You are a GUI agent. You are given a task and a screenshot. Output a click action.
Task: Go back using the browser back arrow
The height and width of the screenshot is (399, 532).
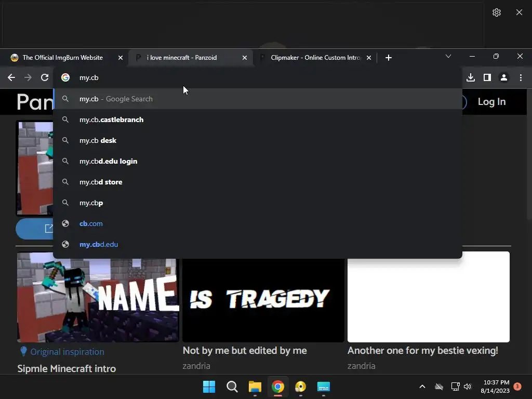[11, 78]
